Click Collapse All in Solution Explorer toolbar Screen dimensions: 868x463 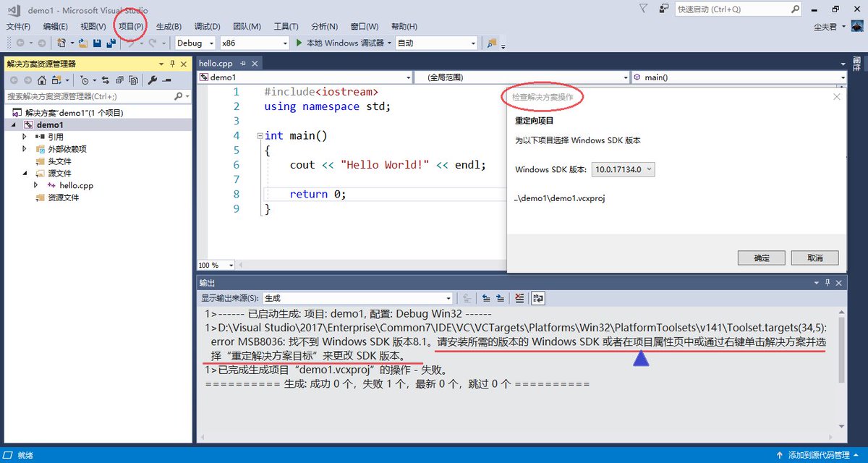[120, 80]
